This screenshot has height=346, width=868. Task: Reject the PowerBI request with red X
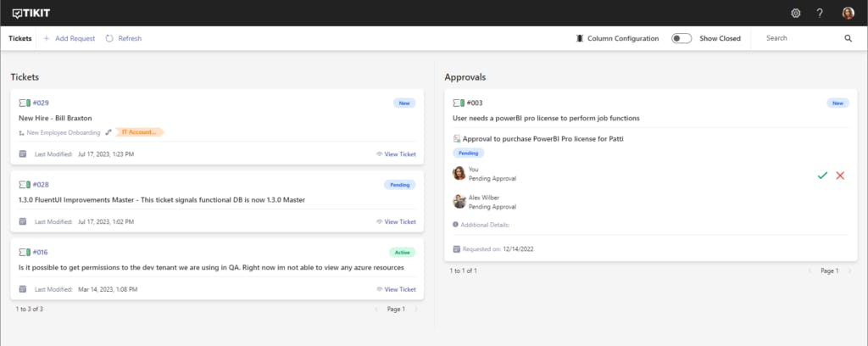click(840, 175)
